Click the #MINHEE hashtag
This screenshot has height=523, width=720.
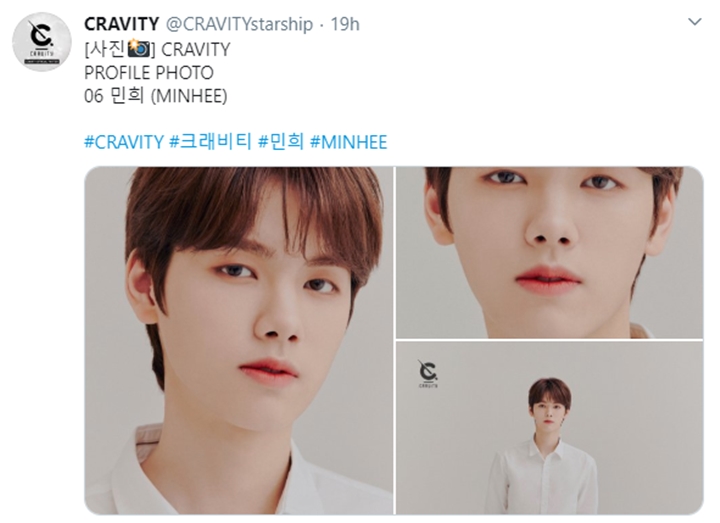pos(349,142)
